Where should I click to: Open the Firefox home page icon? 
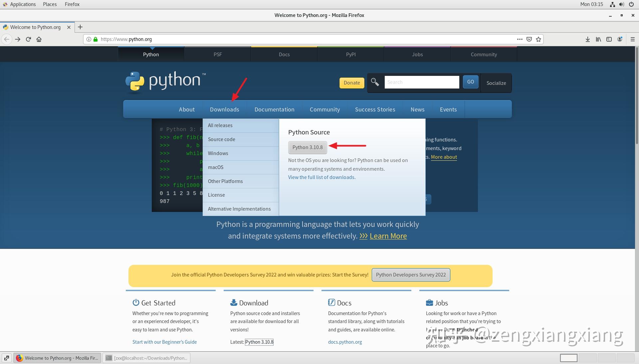point(39,39)
